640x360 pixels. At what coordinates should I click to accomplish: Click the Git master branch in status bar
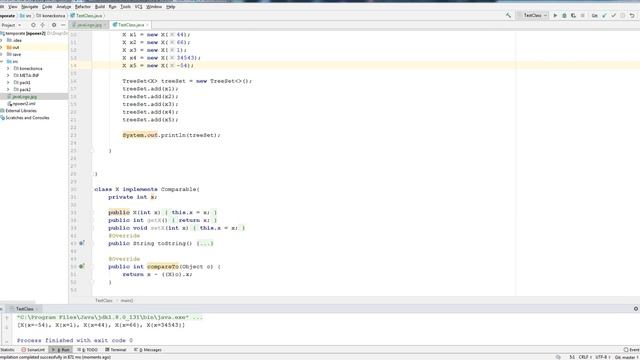click(627, 357)
